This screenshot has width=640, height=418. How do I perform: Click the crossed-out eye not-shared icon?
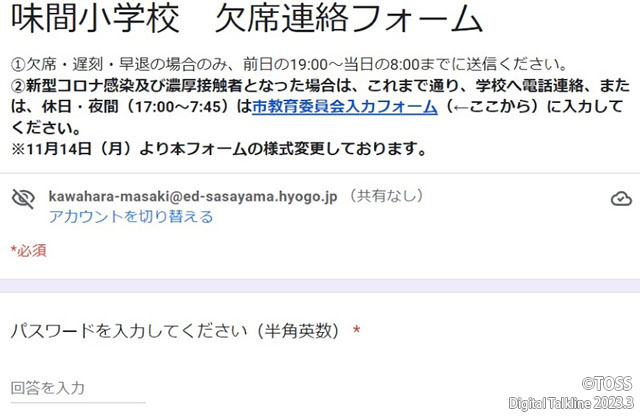click(x=23, y=199)
